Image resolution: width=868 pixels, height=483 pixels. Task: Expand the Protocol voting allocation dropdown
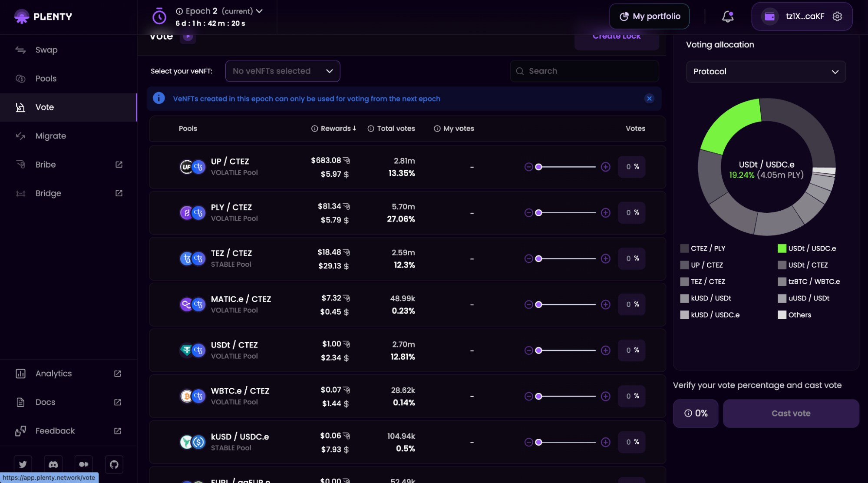coord(766,72)
